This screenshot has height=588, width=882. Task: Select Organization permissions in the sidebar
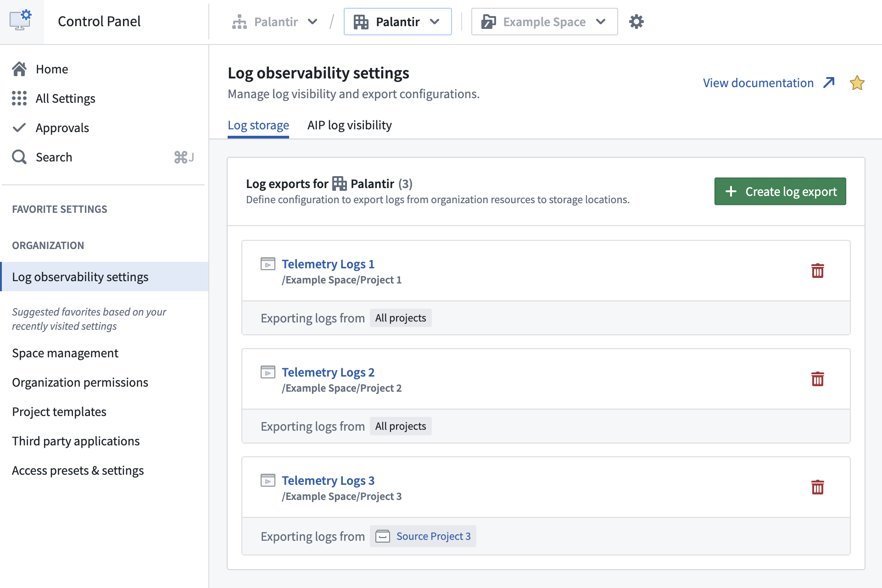tap(80, 382)
